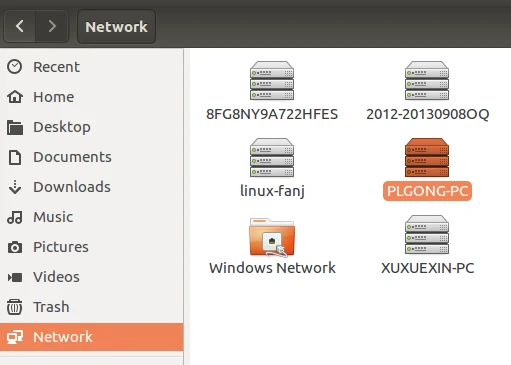Select the linux-fanj server icon
The width and height of the screenshot is (511, 365).
272,157
